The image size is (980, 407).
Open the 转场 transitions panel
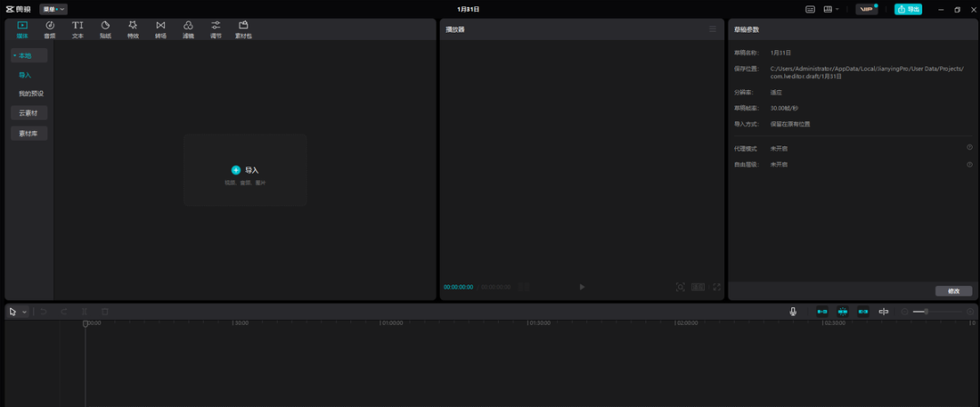tap(161, 29)
